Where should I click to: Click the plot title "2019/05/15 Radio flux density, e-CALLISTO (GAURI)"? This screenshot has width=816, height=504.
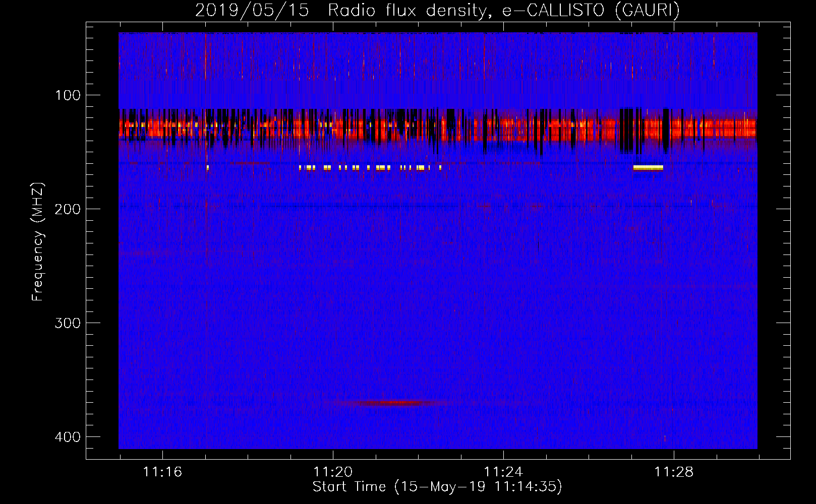(437, 10)
